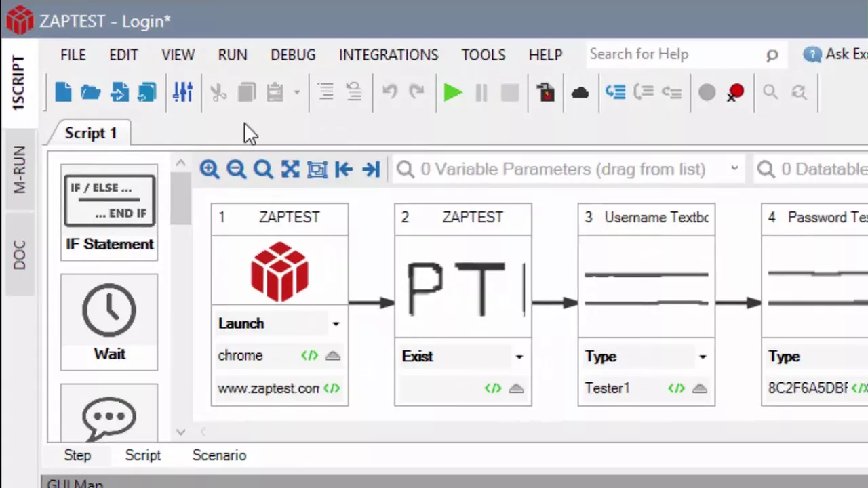Open the FILE menu

point(73,55)
